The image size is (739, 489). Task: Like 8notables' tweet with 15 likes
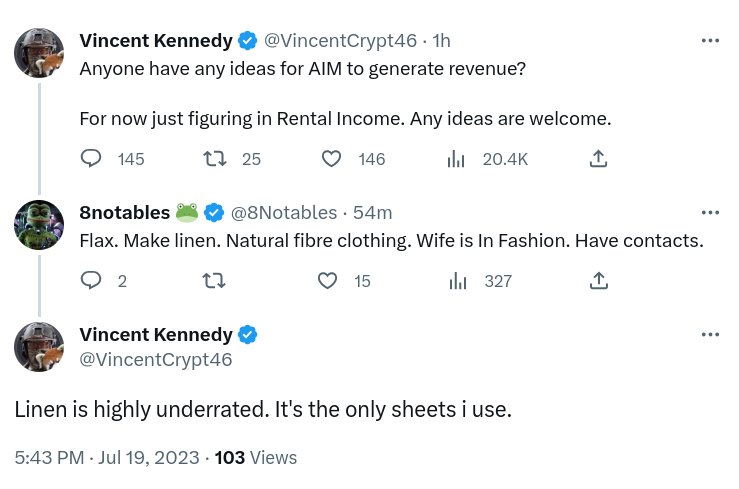tap(328, 281)
